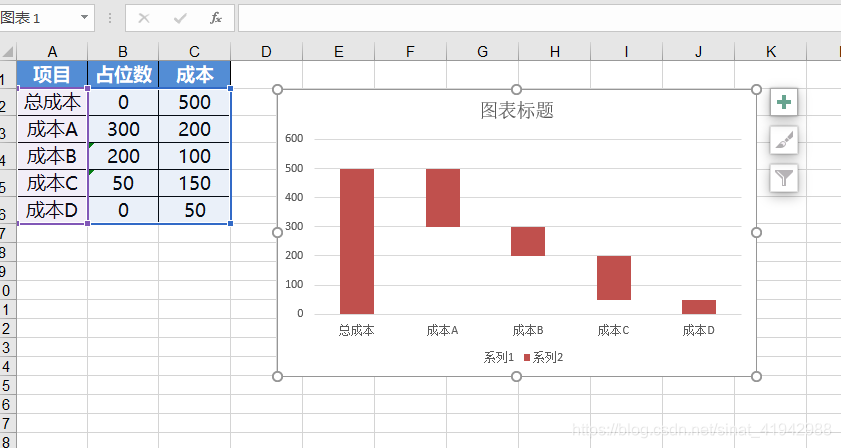Select the 成本C cell in the table
The width and height of the screenshot is (841, 448).
52,183
